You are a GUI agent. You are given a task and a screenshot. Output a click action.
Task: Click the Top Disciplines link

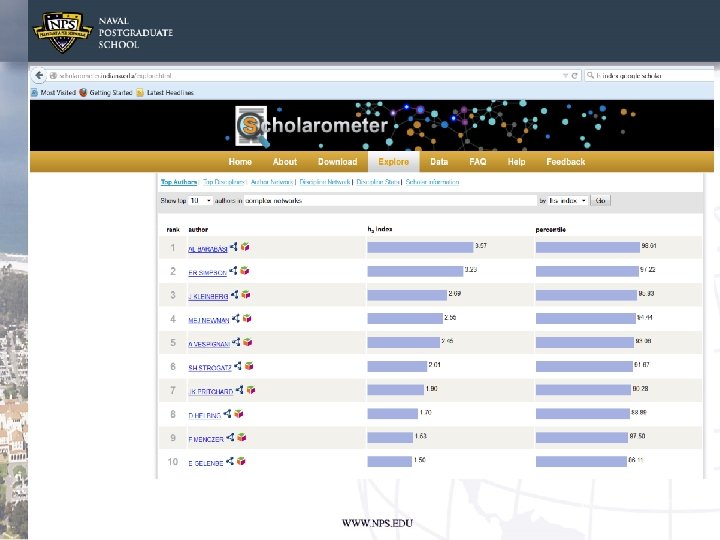click(224, 182)
